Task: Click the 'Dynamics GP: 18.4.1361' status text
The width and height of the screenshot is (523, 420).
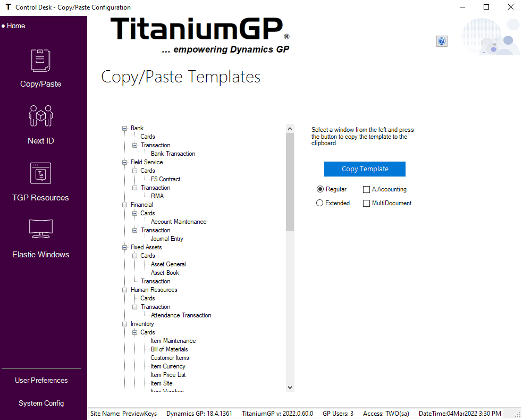Action: pyautogui.click(x=199, y=414)
